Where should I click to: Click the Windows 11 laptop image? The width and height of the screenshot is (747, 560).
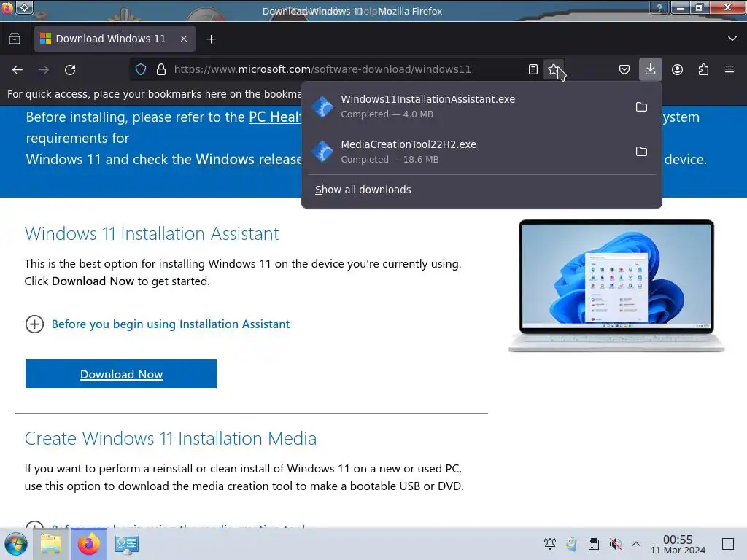[x=616, y=286]
